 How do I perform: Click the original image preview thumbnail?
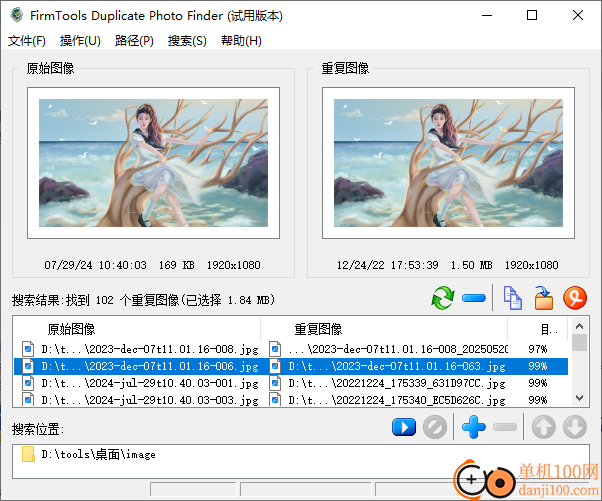[x=154, y=163]
